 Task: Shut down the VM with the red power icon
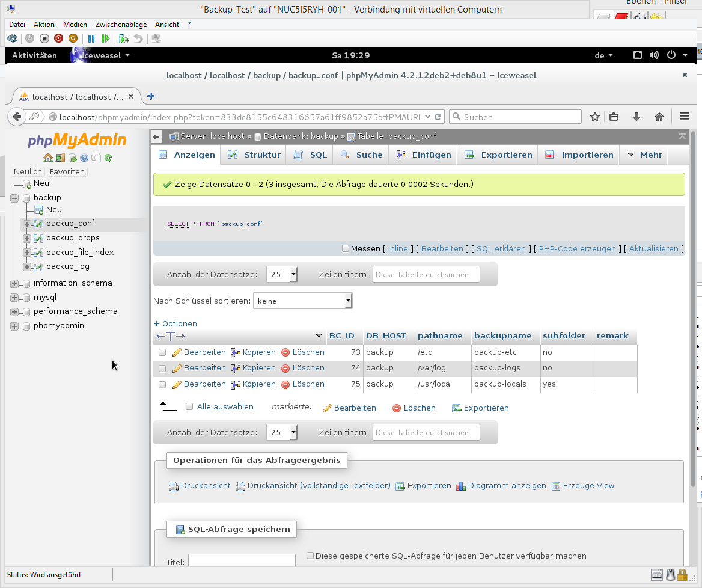point(59,39)
